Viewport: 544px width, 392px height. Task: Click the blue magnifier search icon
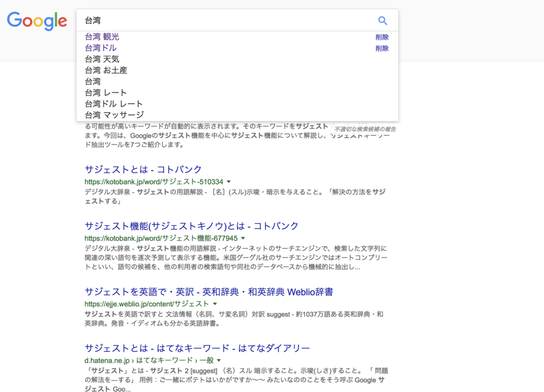(382, 21)
